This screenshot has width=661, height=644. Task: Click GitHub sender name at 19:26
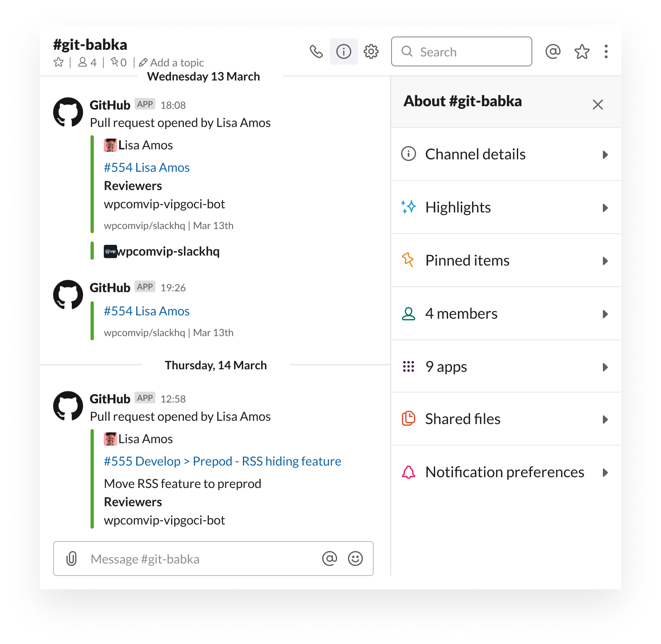(x=110, y=288)
